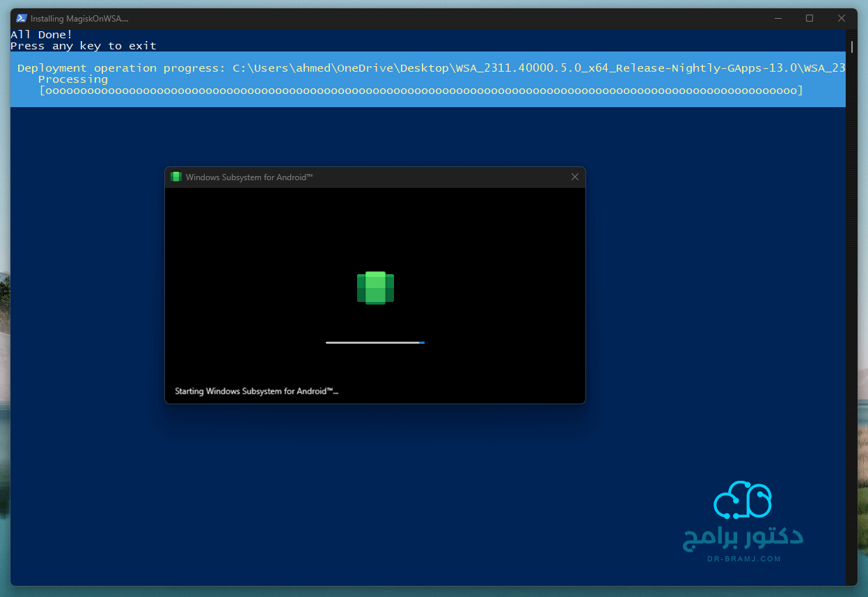Image resolution: width=868 pixels, height=597 pixels.
Task: Click the WSA startup progress bar
Action: (375, 342)
